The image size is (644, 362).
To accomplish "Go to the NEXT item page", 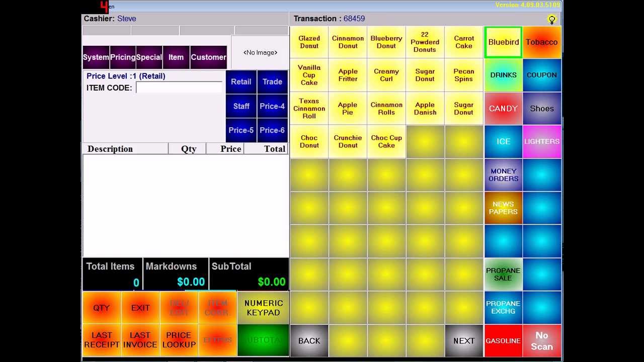I will pos(464,340).
